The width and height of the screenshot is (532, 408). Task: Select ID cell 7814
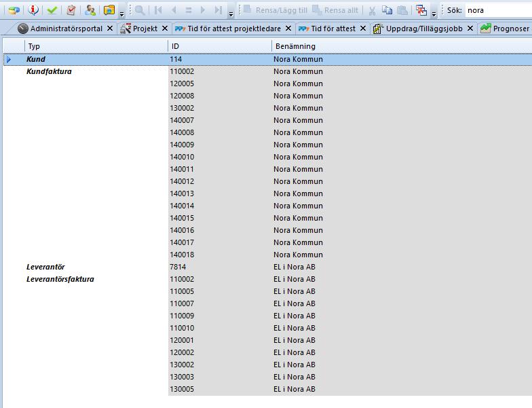[x=220, y=267]
